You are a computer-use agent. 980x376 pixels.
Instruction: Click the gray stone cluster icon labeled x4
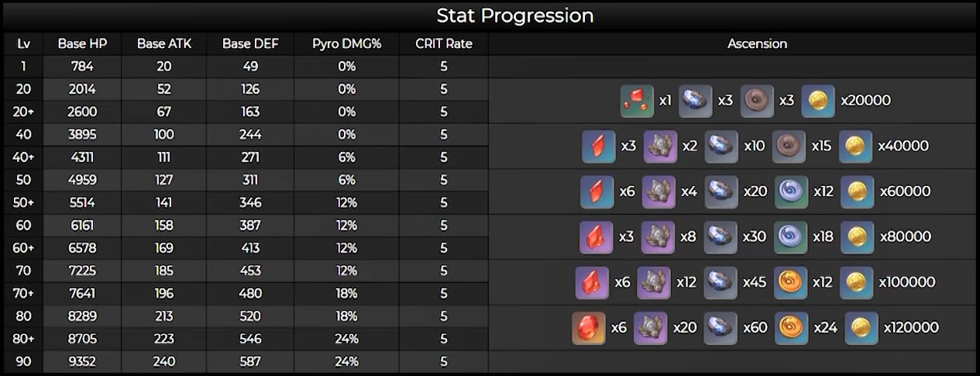point(659,191)
